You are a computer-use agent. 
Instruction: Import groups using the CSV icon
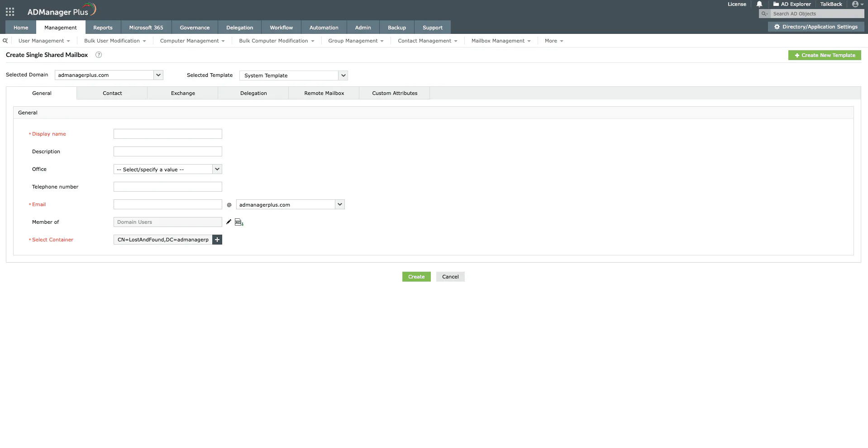point(238,222)
